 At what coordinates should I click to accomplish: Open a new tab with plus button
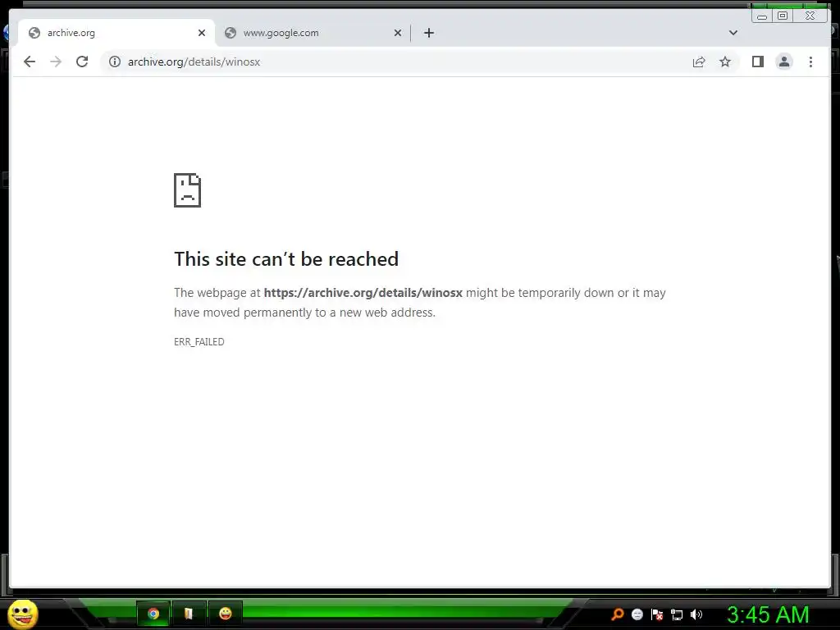(428, 33)
